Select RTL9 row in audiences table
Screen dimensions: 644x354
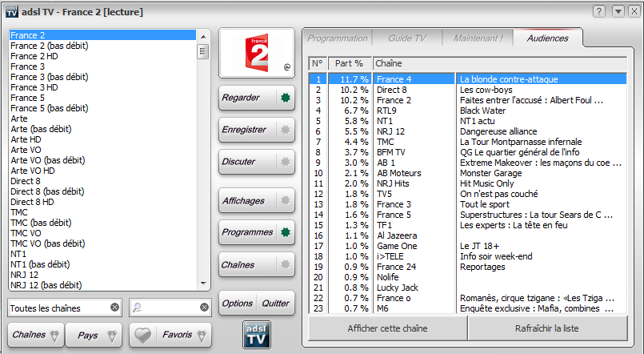pyautogui.click(x=468, y=111)
